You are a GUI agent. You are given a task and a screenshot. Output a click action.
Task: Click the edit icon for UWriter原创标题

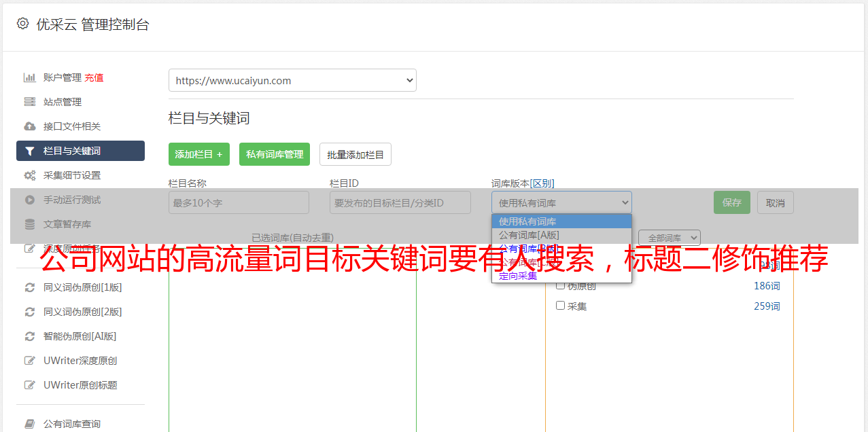(29, 385)
